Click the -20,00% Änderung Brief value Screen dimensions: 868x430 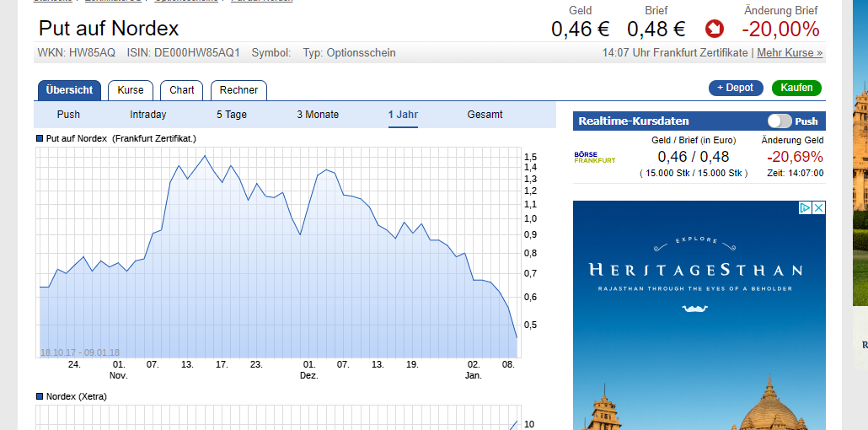click(x=780, y=29)
